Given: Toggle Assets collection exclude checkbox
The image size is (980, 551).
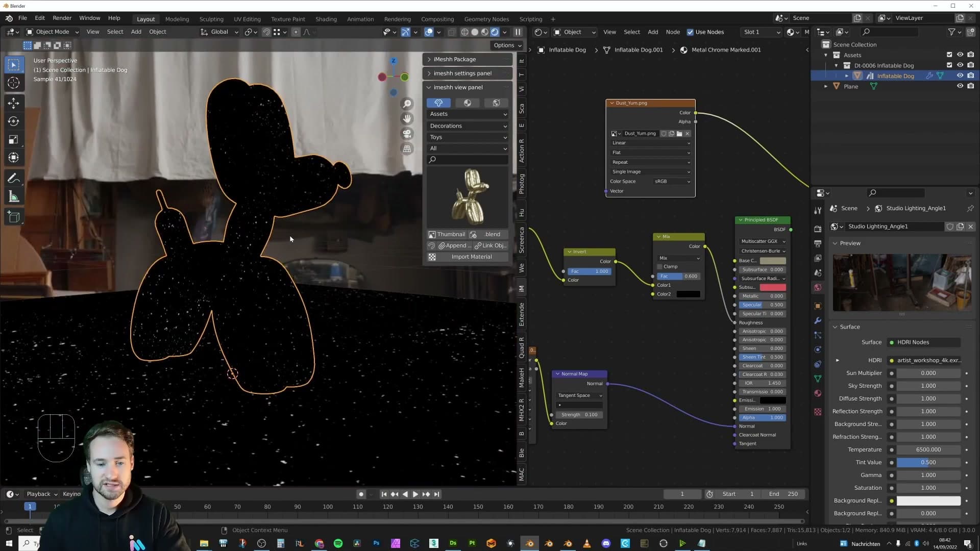Looking at the screenshot, I should [949, 55].
